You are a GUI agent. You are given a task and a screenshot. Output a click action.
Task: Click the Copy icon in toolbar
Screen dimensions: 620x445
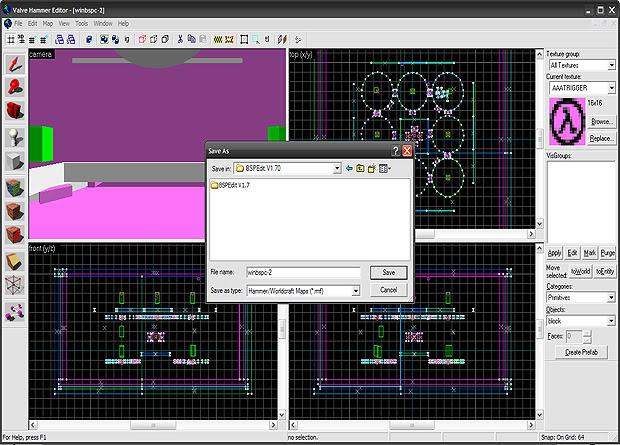coord(192,39)
